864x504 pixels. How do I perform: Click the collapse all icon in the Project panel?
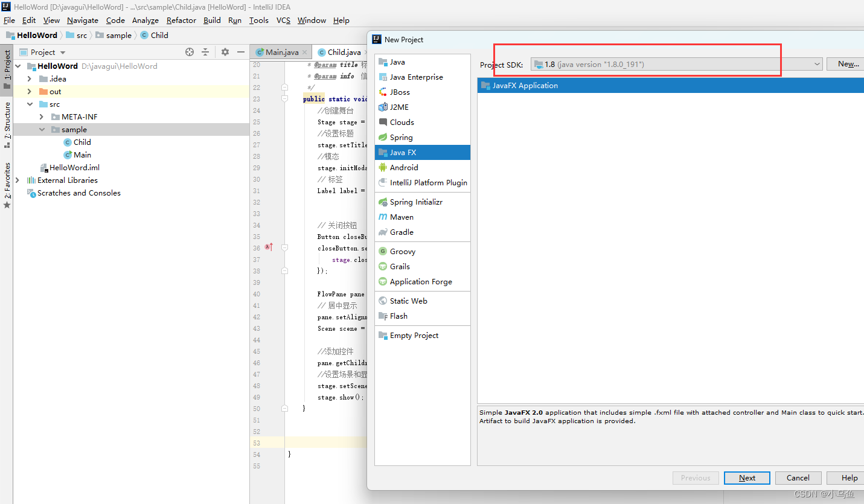(205, 53)
